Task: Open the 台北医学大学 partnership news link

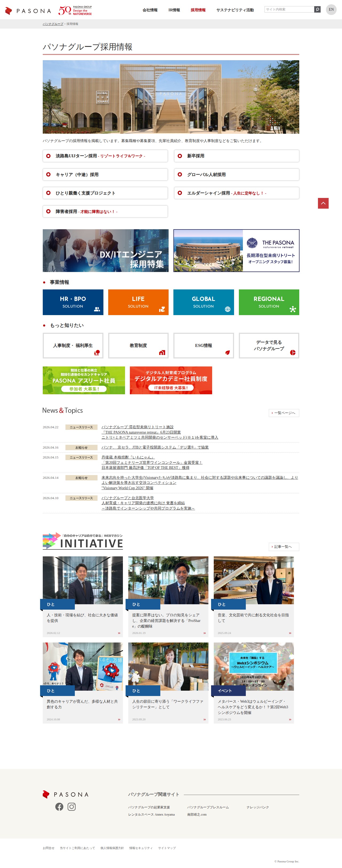Action: [x=148, y=503]
